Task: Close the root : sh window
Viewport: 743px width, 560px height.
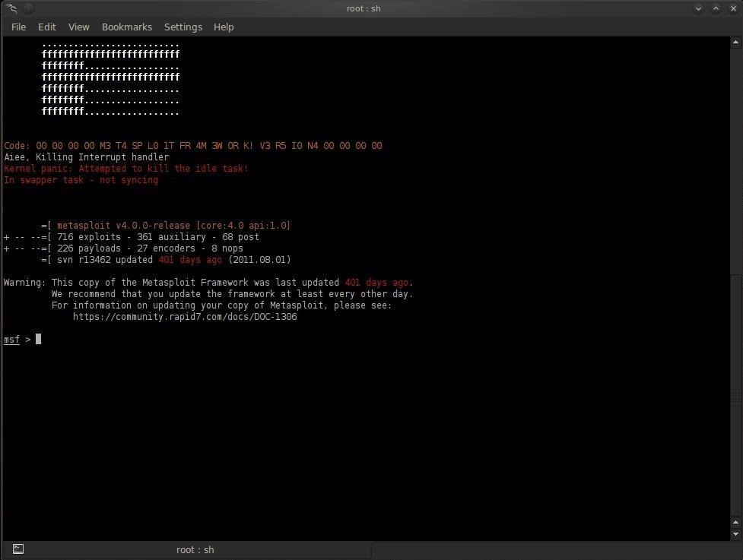Action: [x=734, y=8]
